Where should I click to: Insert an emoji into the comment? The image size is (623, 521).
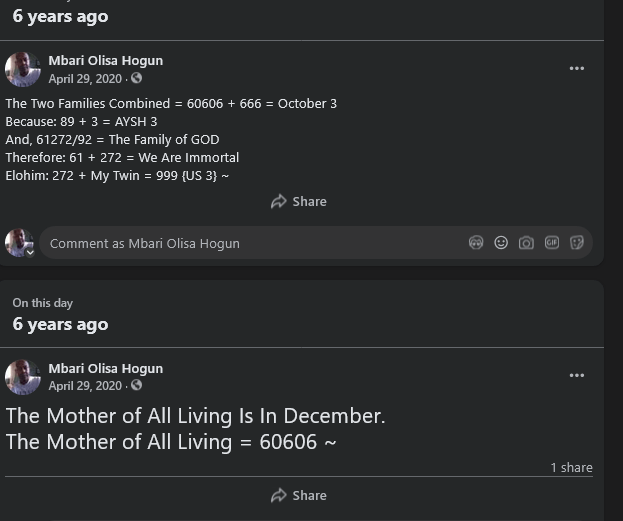(x=501, y=243)
